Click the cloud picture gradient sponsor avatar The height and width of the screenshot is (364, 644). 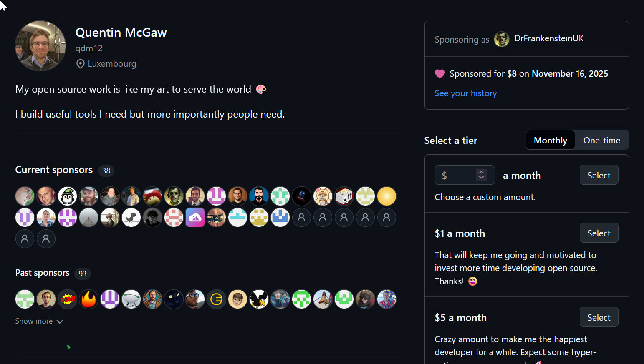coord(195,217)
